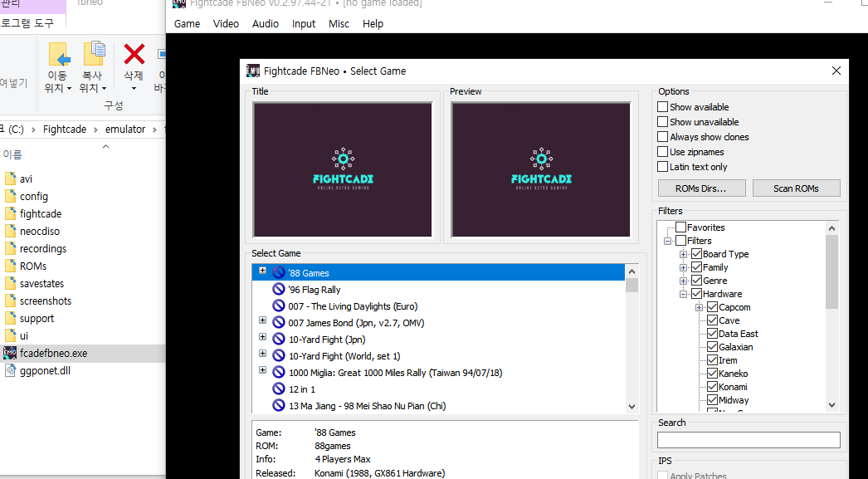
Task: Click the Filters tree scrollbar thumb
Action: [x=831, y=271]
